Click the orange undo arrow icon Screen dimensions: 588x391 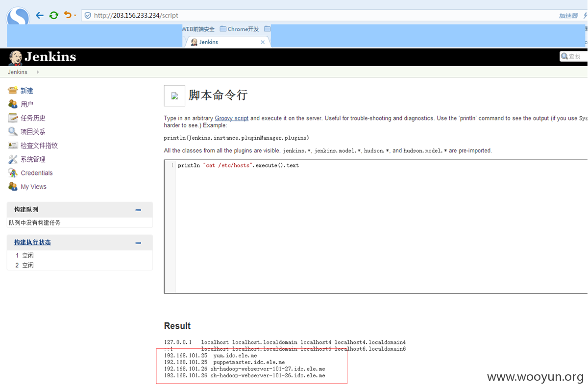pyautogui.click(x=68, y=15)
